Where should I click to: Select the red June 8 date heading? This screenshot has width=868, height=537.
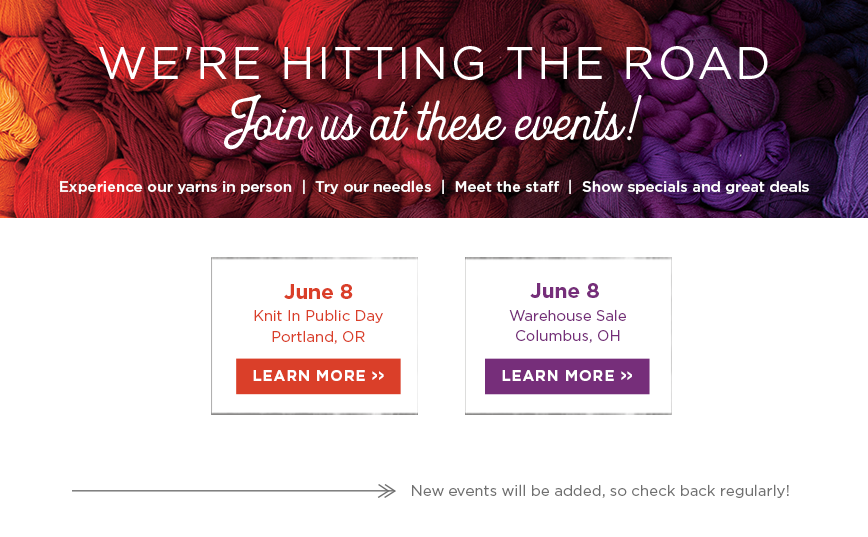point(318,292)
